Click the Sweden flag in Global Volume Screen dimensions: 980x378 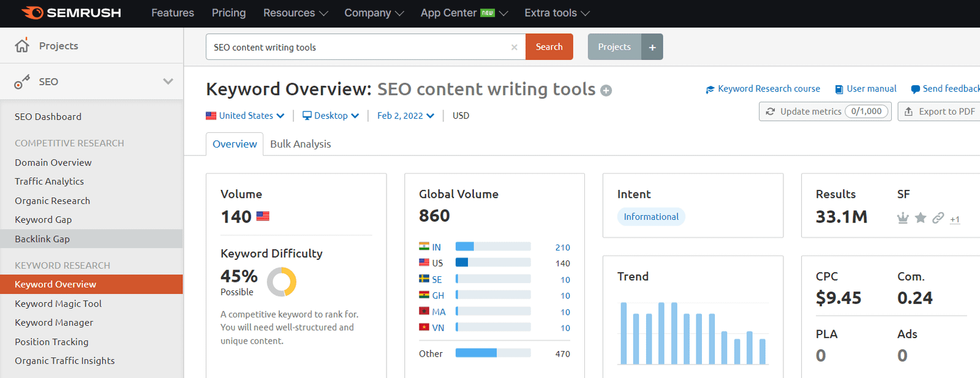point(424,279)
